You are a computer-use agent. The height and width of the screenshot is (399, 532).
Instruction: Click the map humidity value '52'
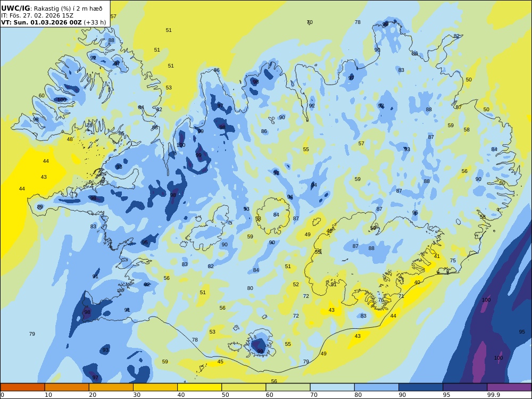point(296,284)
